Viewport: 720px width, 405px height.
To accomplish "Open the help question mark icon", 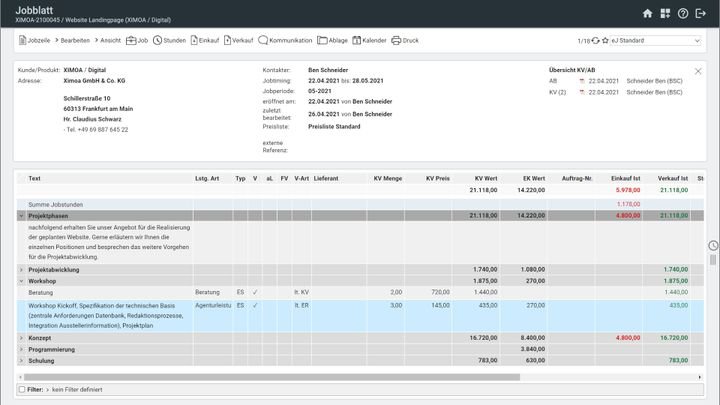I will (683, 13).
